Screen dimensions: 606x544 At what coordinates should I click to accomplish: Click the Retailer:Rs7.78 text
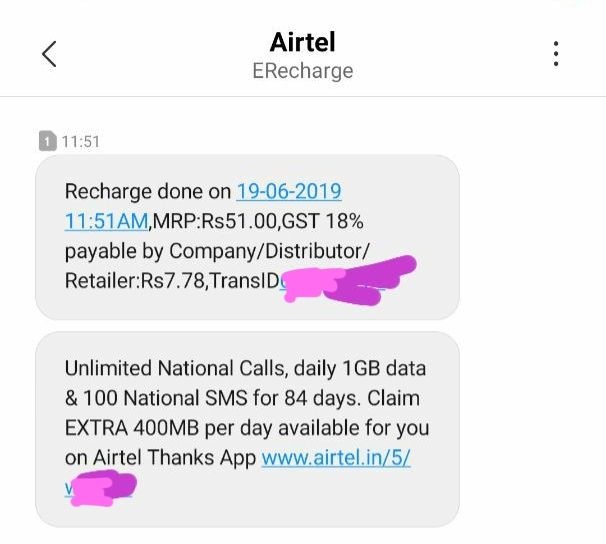point(134,281)
